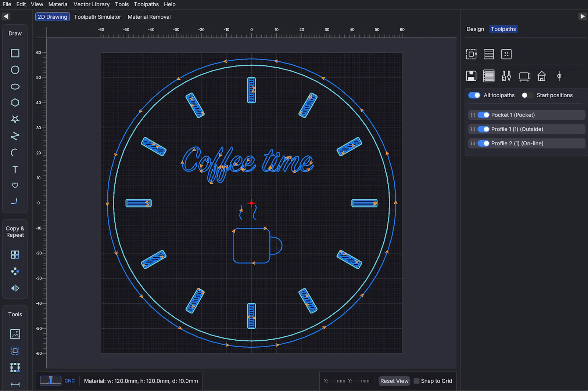Select the Text tool

pyautogui.click(x=15, y=169)
